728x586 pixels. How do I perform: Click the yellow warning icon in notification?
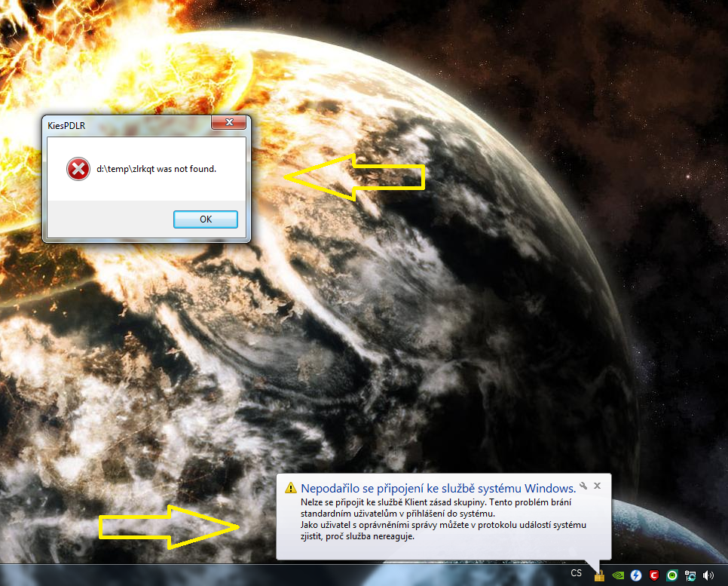[x=291, y=488]
